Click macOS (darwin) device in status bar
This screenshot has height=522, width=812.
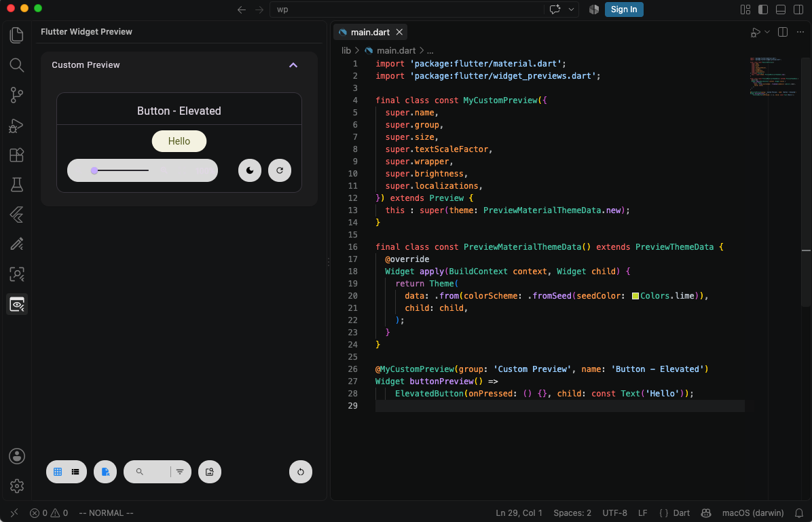pyautogui.click(x=753, y=512)
